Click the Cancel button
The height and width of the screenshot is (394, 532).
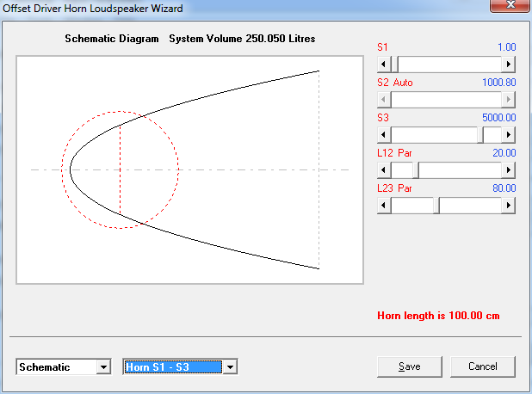[x=482, y=366]
